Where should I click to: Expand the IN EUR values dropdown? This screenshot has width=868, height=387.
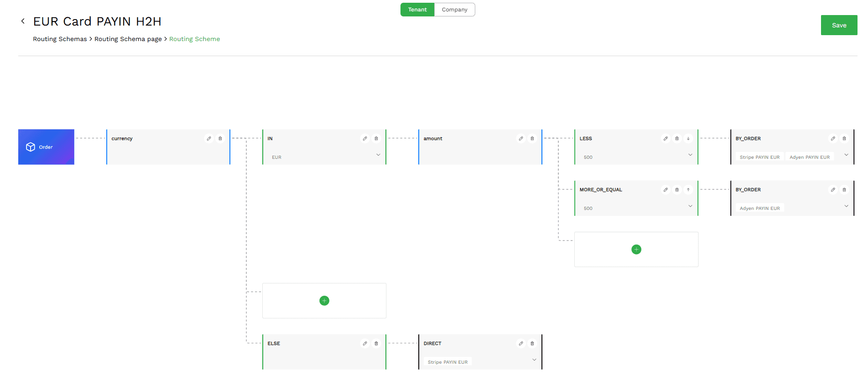(378, 155)
